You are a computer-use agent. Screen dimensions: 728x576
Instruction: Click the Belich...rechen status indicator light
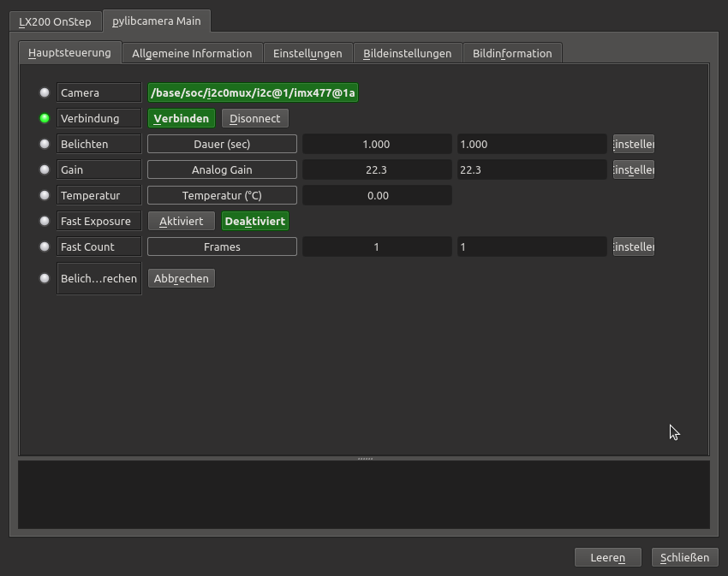click(x=45, y=278)
